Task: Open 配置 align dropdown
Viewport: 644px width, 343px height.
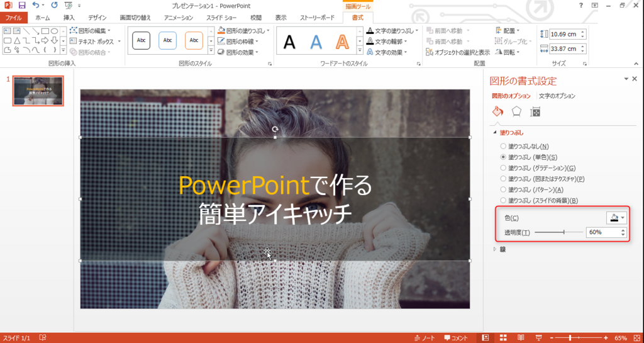Action: coord(508,30)
